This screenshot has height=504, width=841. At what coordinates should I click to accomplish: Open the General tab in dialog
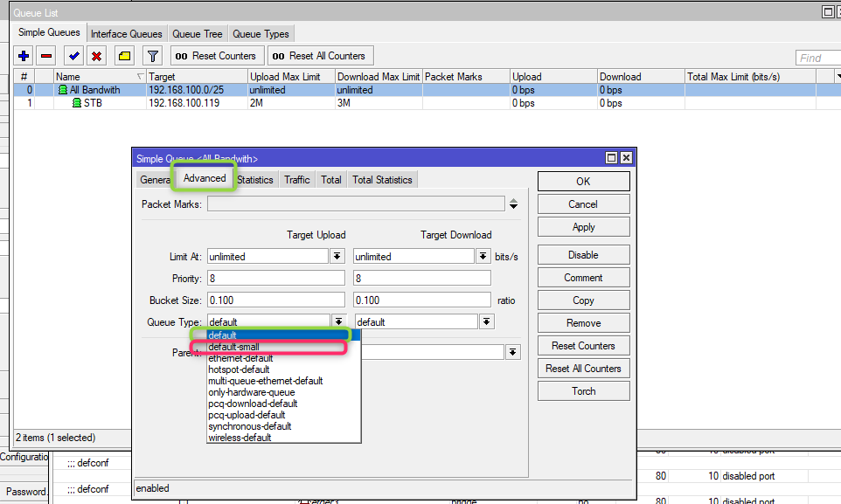(155, 180)
